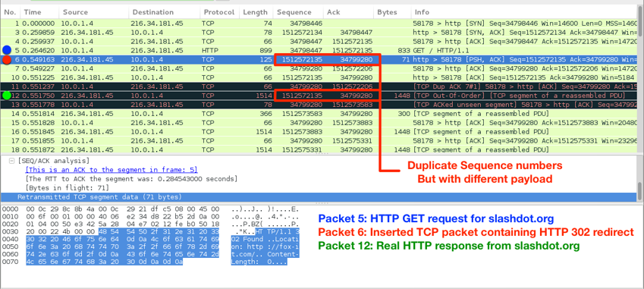Select packet 5 HTTP GET / HTTP/1.1
The image size is (644, 289).
[319, 51]
